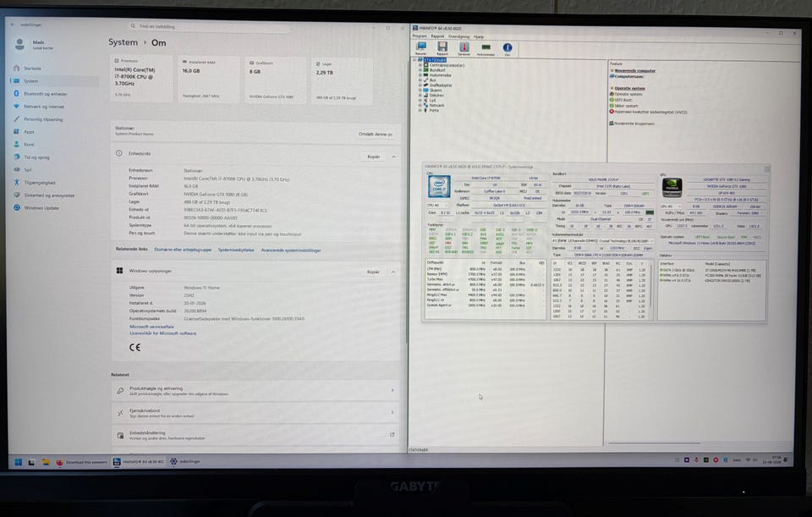Screen dimensions: 812x517
Task: Click the Indstillinger taskbar button
Action: coord(185,461)
